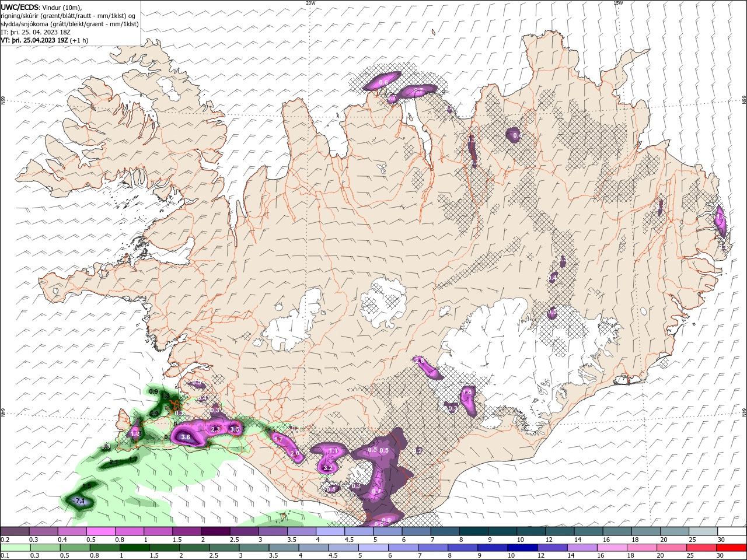The width and height of the screenshot is (747, 560).
Task: Select the 1.5 swatch in upper snow legend
Action: 187,531
